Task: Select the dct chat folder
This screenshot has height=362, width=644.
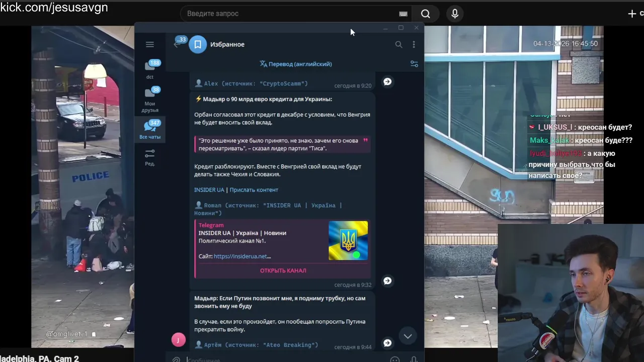Action: click(150, 69)
